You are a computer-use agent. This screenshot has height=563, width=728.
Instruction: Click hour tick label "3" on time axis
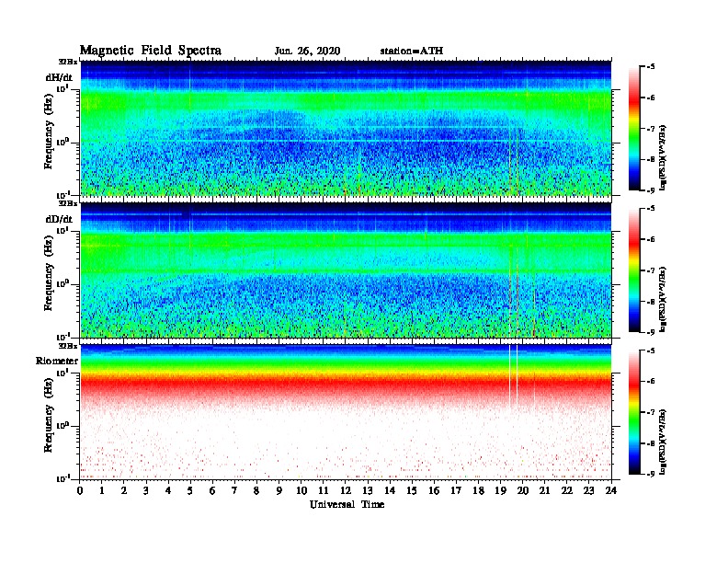[146, 491]
